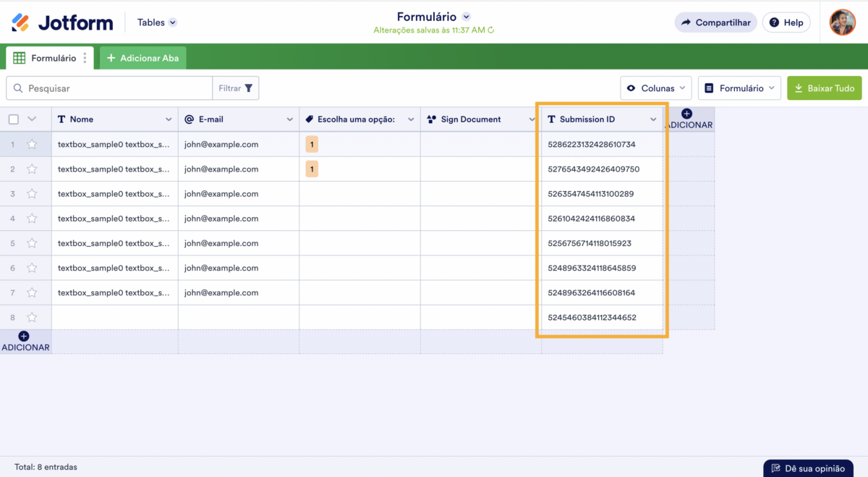The height and width of the screenshot is (477, 868).
Task: Click the row 1 email john@example.com
Action: [221, 144]
